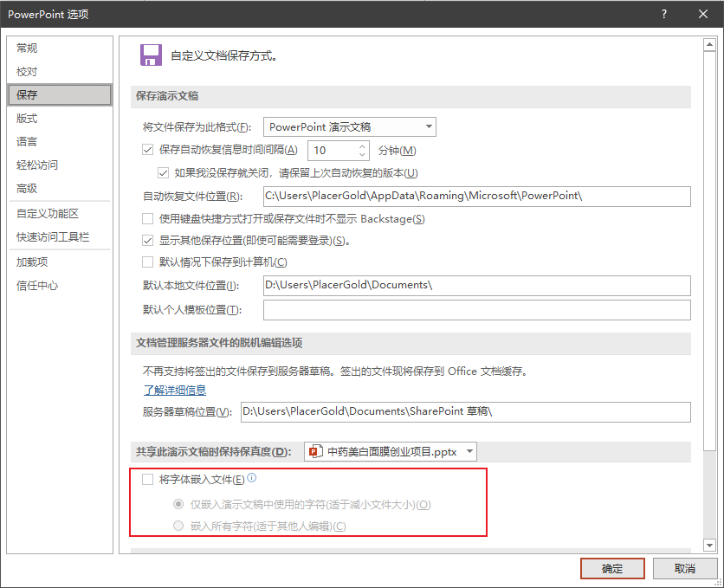Click the 分钟(M) label
The width and height of the screenshot is (724, 588).
point(398,151)
